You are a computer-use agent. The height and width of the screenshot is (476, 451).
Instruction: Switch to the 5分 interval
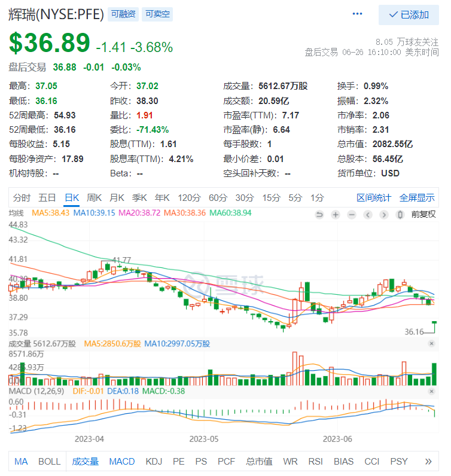[295, 198]
